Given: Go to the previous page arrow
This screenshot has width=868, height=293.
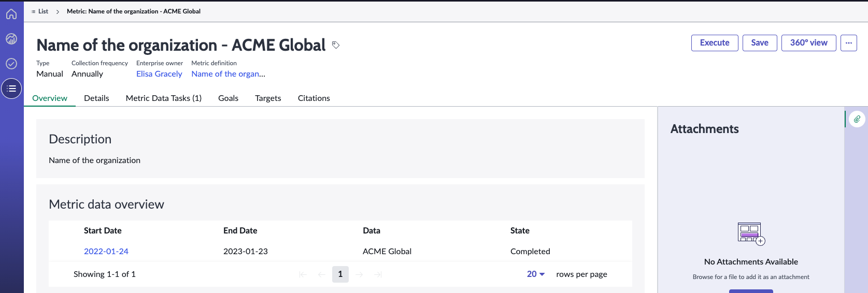Looking at the screenshot, I should click(322, 274).
